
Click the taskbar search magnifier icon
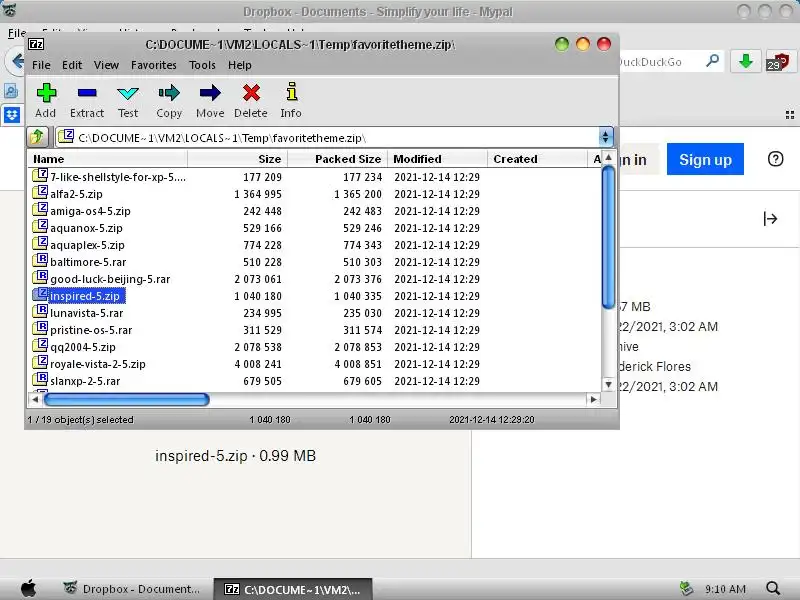click(x=773, y=588)
